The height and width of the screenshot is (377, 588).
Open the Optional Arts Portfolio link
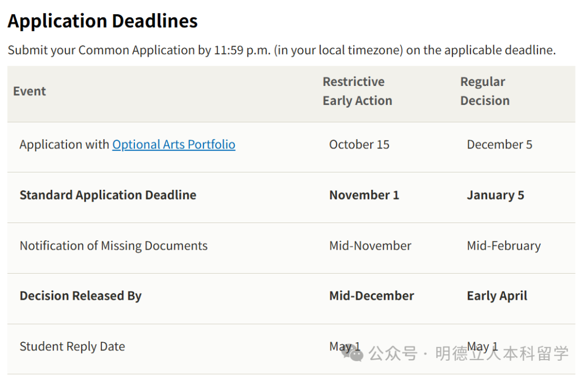coord(174,145)
